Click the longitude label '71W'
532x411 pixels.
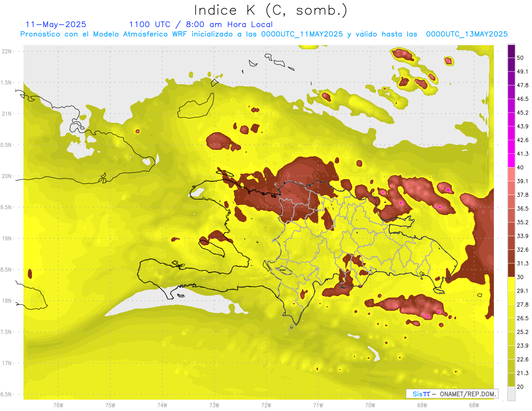click(318, 405)
